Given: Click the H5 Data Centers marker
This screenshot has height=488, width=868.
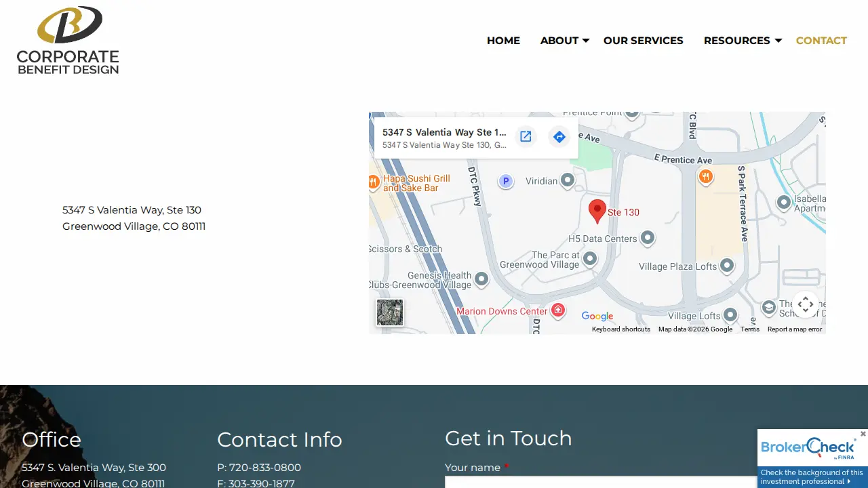Looking at the screenshot, I should click(x=648, y=238).
